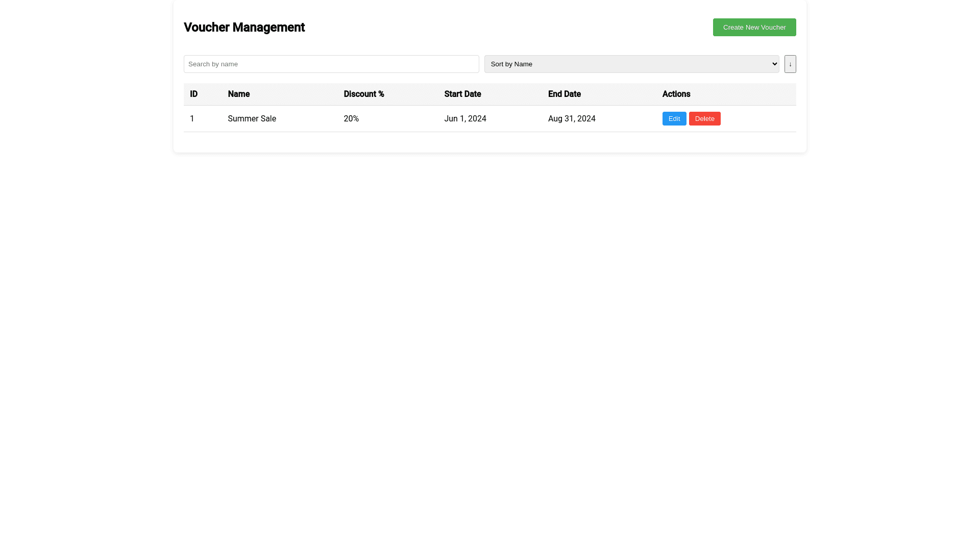This screenshot has height=551, width=980.
Task: Click the Search by name input field
Action: (x=331, y=64)
